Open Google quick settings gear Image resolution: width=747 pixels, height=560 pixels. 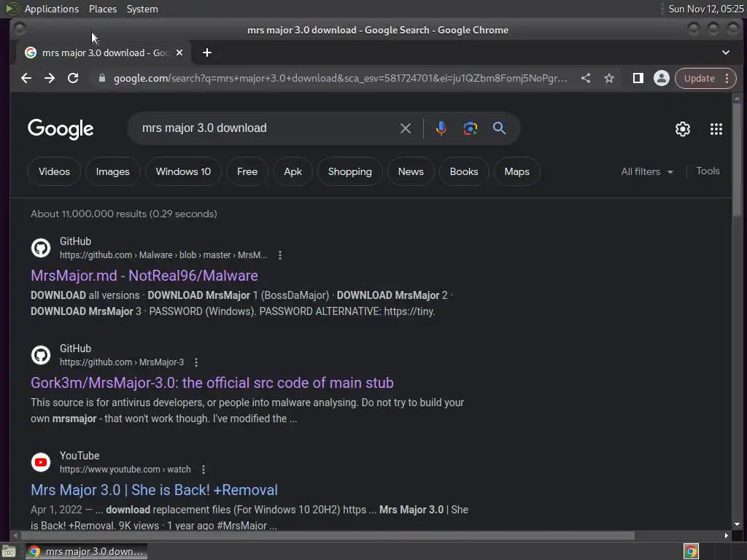point(683,129)
